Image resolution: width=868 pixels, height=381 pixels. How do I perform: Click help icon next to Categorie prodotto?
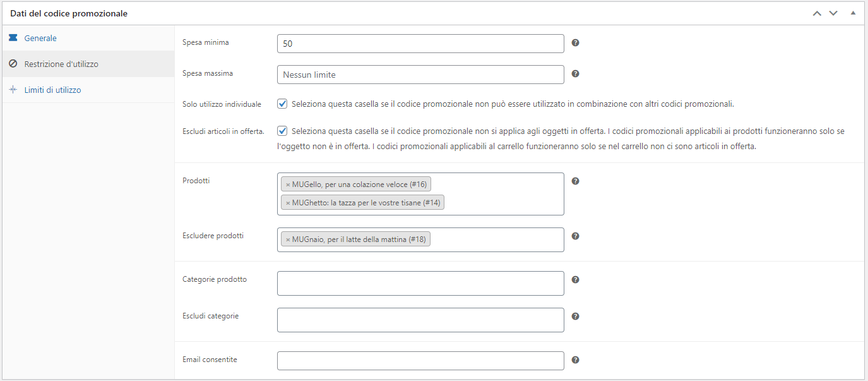coord(575,280)
